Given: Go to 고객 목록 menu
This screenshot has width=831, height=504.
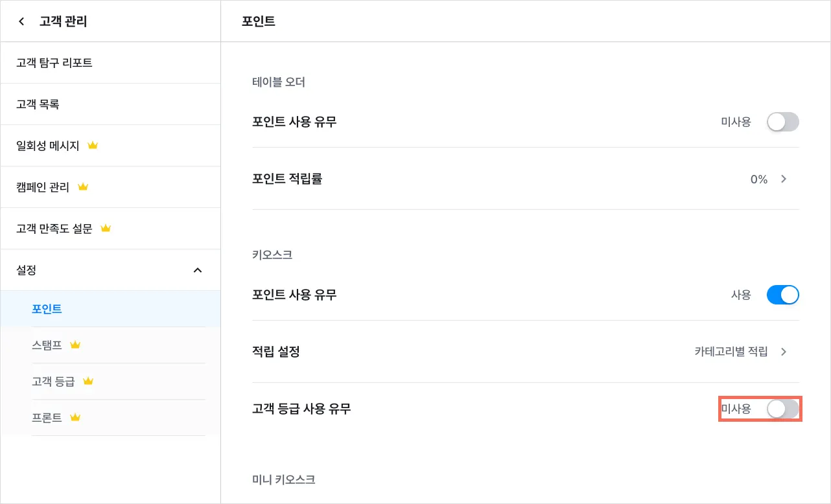Looking at the screenshot, I should click(x=38, y=104).
